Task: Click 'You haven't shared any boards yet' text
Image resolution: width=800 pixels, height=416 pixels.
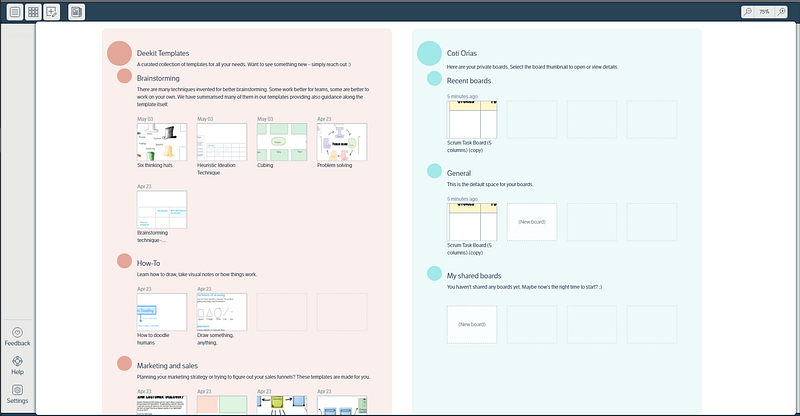Action: click(x=524, y=287)
